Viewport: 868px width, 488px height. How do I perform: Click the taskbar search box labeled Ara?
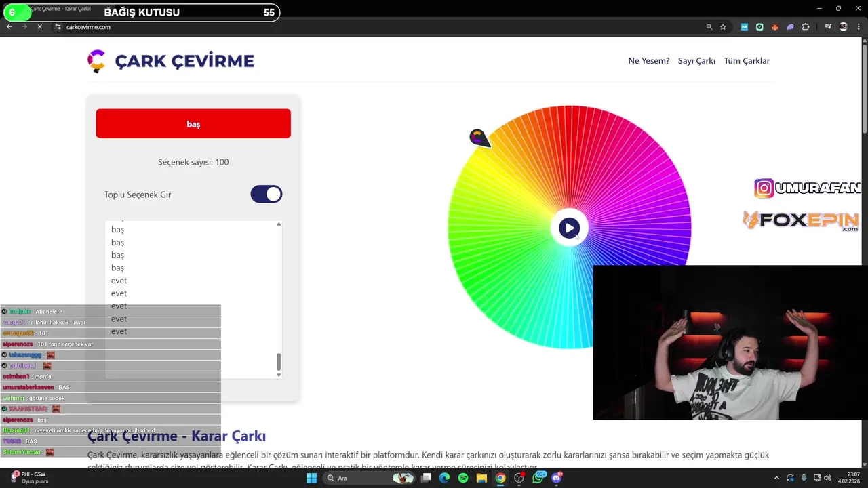(369, 478)
